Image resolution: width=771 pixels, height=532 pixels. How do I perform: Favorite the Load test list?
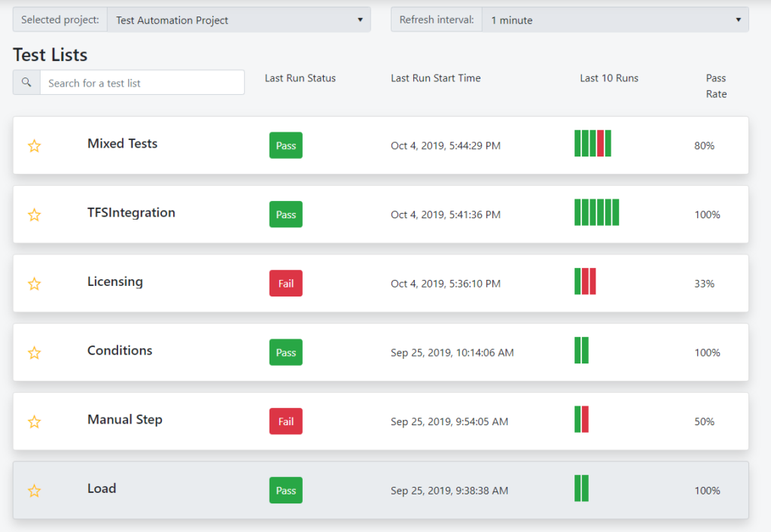point(35,491)
